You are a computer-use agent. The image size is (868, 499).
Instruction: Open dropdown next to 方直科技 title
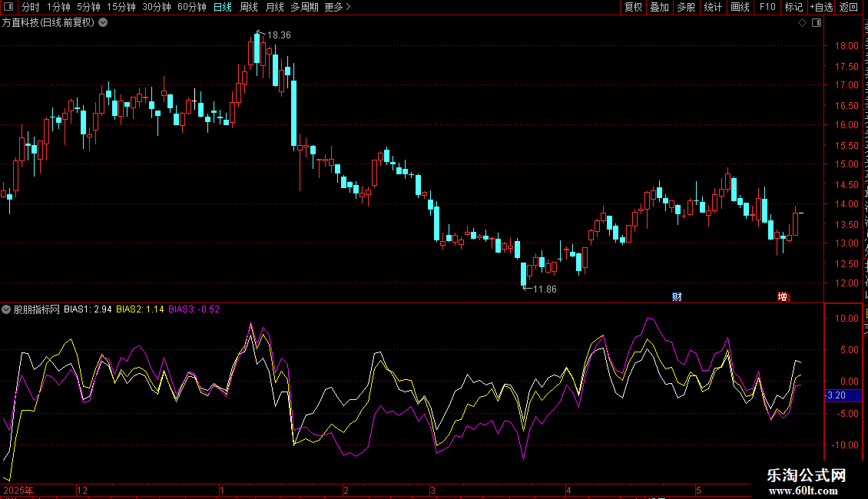pyautogui.click(x=103, y=23)
